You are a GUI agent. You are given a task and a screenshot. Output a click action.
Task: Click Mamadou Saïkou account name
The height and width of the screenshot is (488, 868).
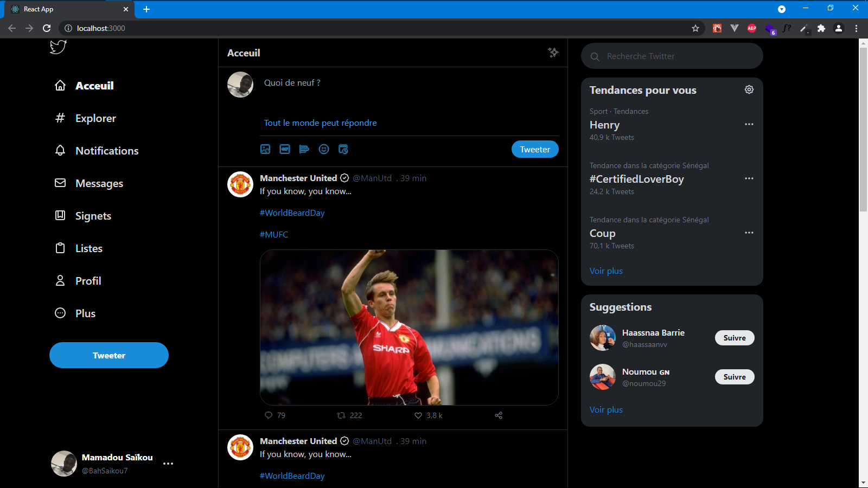point(117,457)
